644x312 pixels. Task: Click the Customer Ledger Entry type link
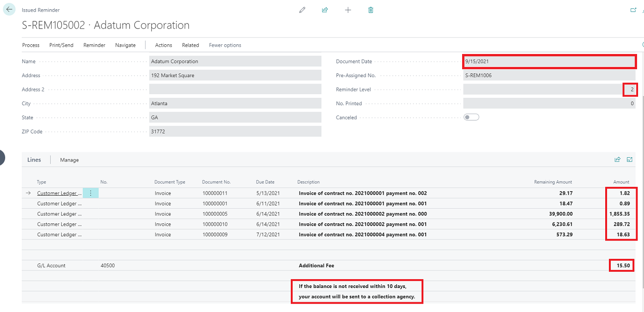point(59,193)
